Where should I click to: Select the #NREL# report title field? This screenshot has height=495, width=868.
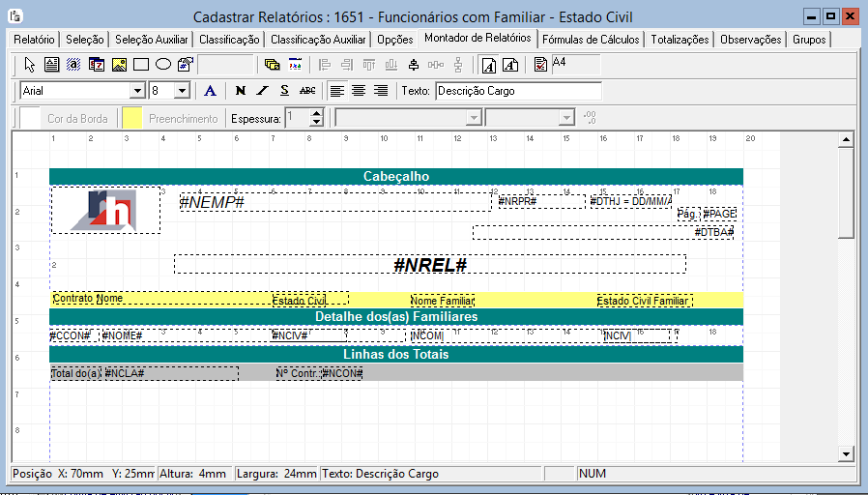(430, 265)
